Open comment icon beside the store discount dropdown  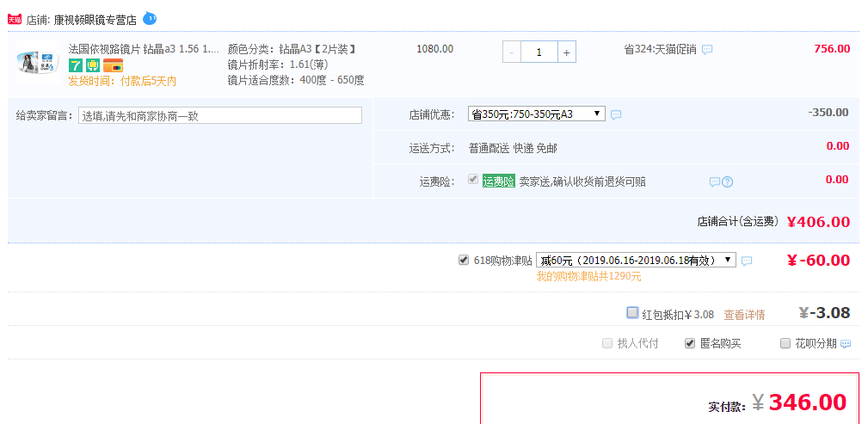pyautogui.click(x=616, y=114)
